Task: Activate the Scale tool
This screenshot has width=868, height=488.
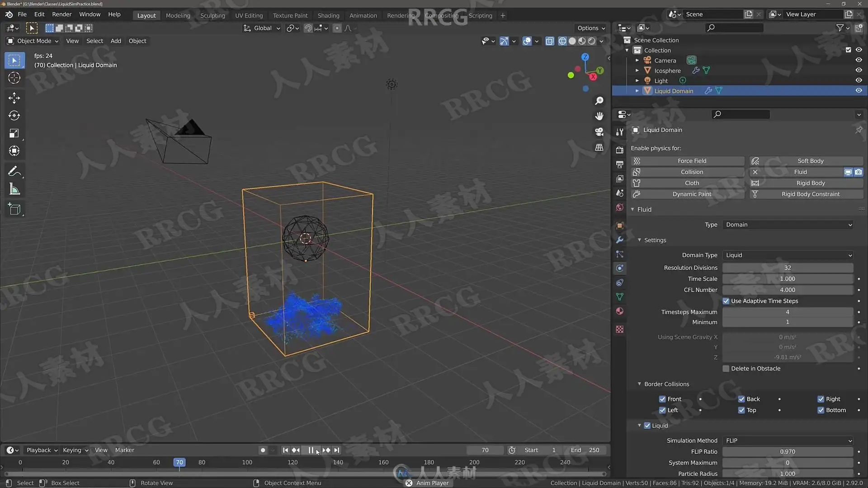Action: (14, 133)
